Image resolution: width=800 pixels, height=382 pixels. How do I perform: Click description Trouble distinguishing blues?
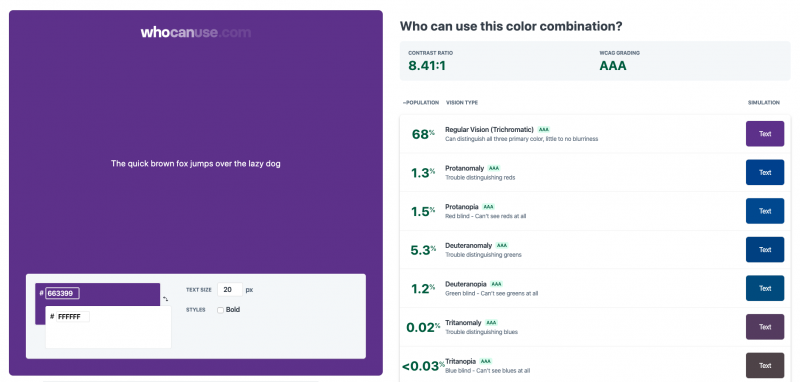(x=482, y=332)
